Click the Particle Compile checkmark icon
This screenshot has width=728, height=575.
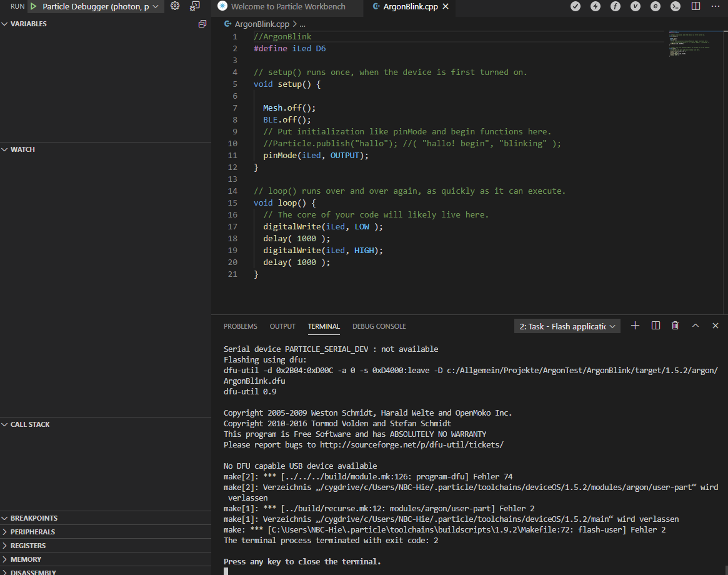pyautogui.click(x=576, y=6)
